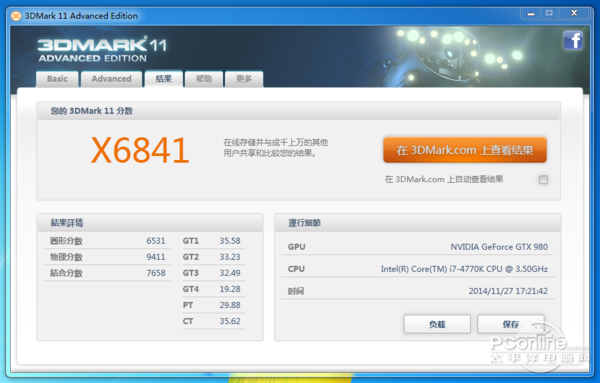The height and width of the screenshot is (383, 600).
Task: Open the 帮助 tab
Action: coord(204,79)
